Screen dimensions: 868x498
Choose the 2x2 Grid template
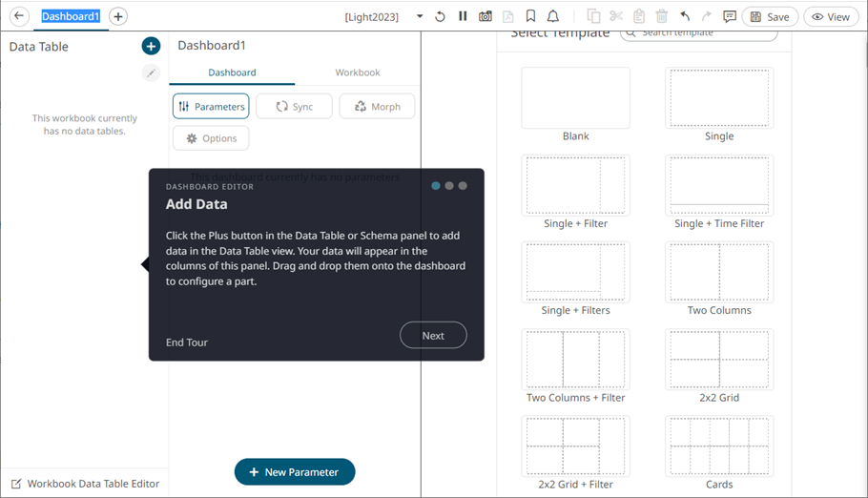(x=719, y=360)
